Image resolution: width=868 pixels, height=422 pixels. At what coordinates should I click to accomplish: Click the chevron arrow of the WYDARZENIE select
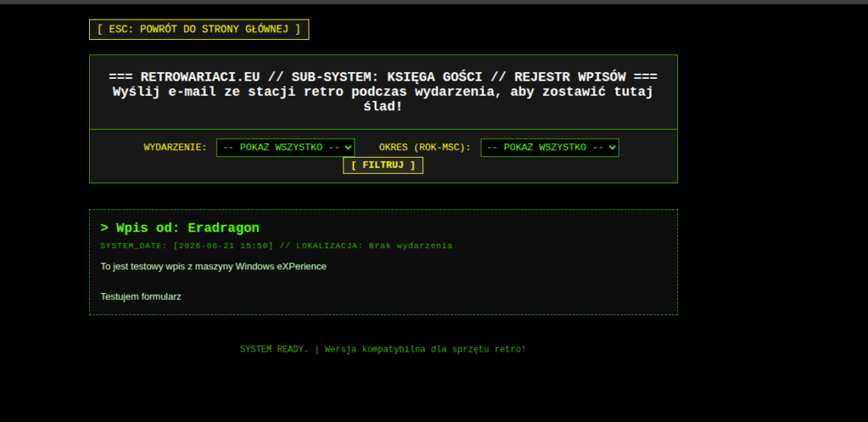click(348, 147)
